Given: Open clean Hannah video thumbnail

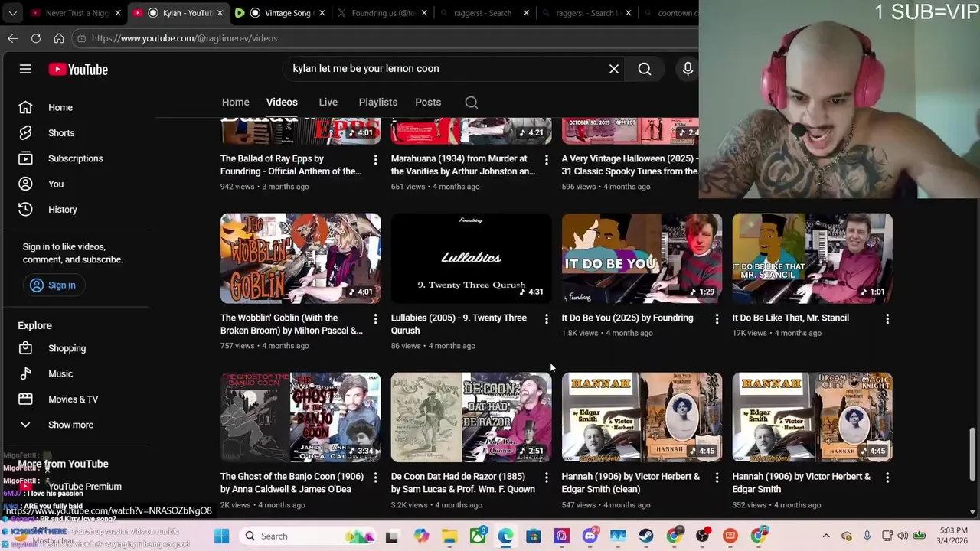Looking at the screenshot, I should click(x=642, y=417).
